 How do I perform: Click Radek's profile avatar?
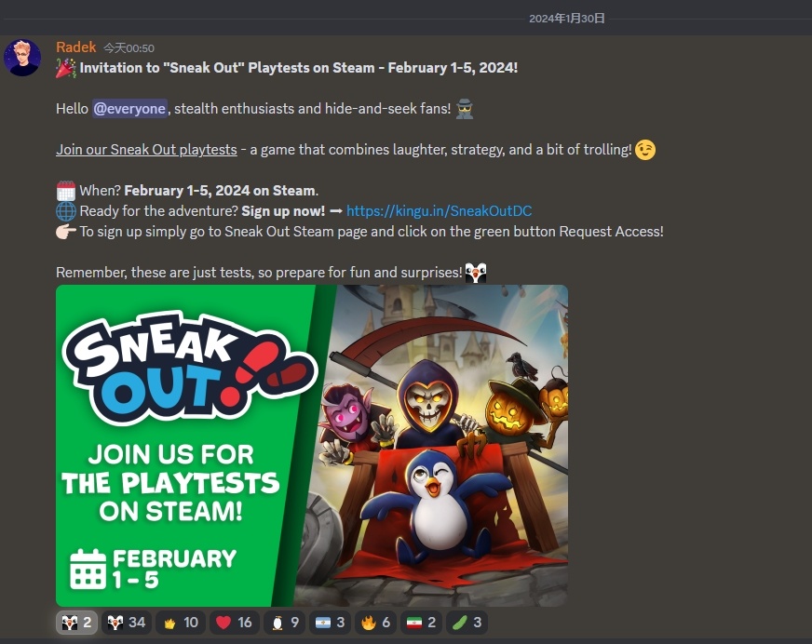point(22,58)
